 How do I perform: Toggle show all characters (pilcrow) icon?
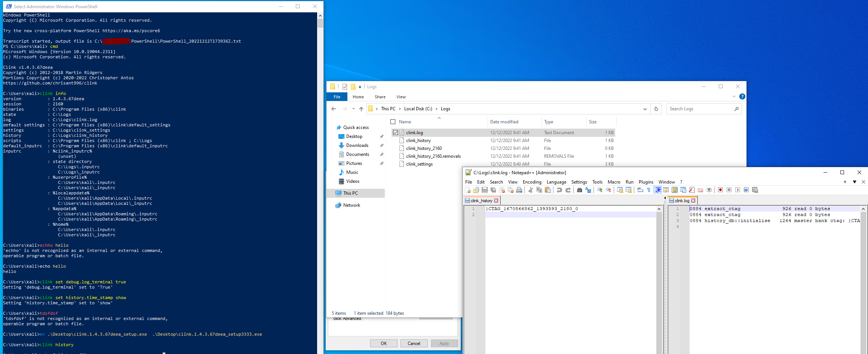[x=648, y=190]
